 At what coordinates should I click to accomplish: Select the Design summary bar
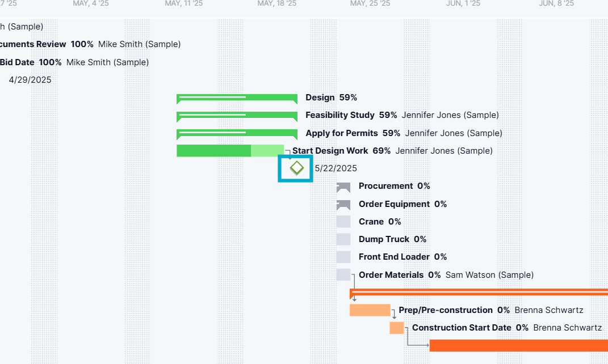237,97
